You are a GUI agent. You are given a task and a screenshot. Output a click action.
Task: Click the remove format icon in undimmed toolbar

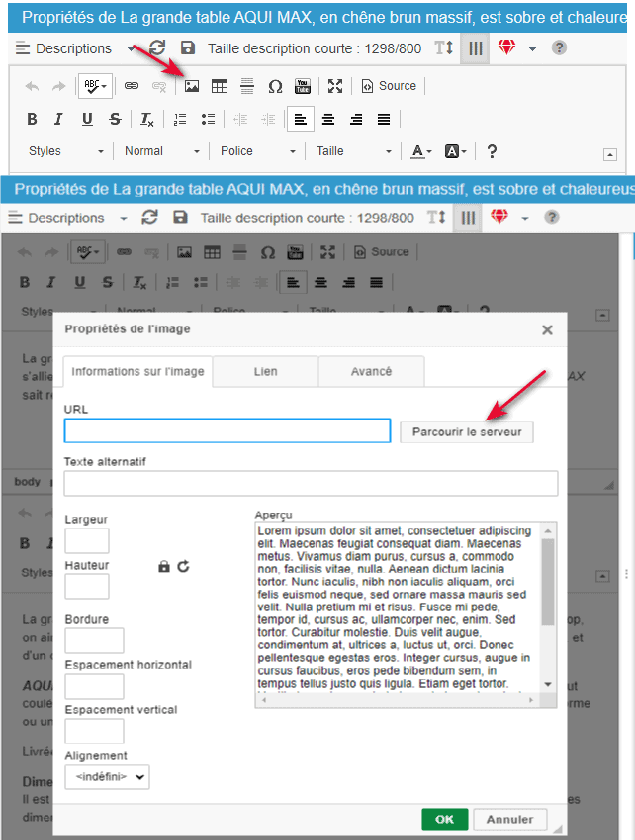tap(146, 120)
